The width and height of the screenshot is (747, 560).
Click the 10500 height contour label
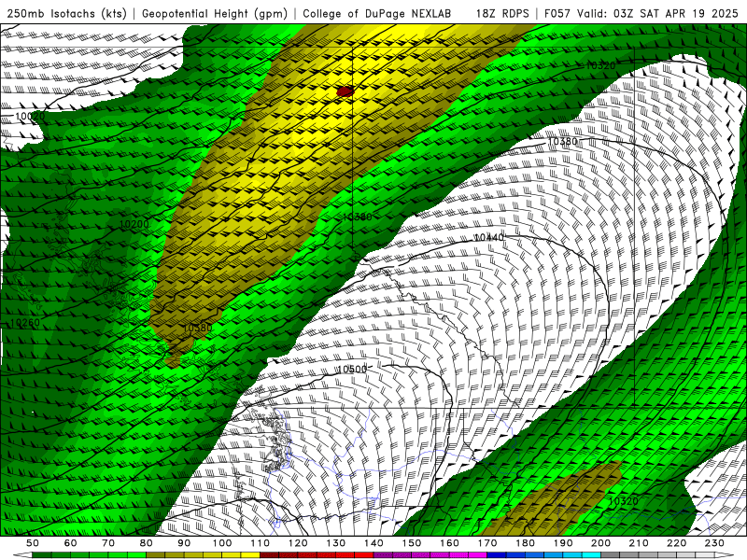coord(352,370)
